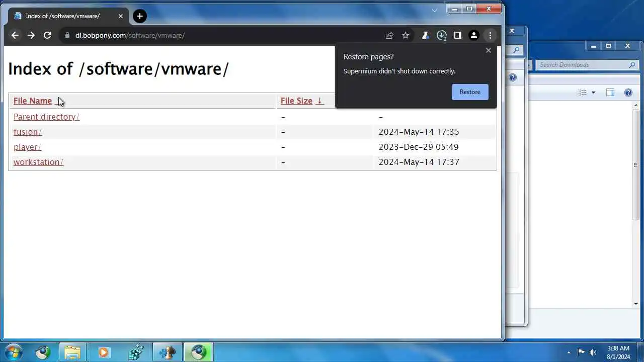
Task: View site info via the padlock icon
Action: pyautogui.click(x=67, y=35)
